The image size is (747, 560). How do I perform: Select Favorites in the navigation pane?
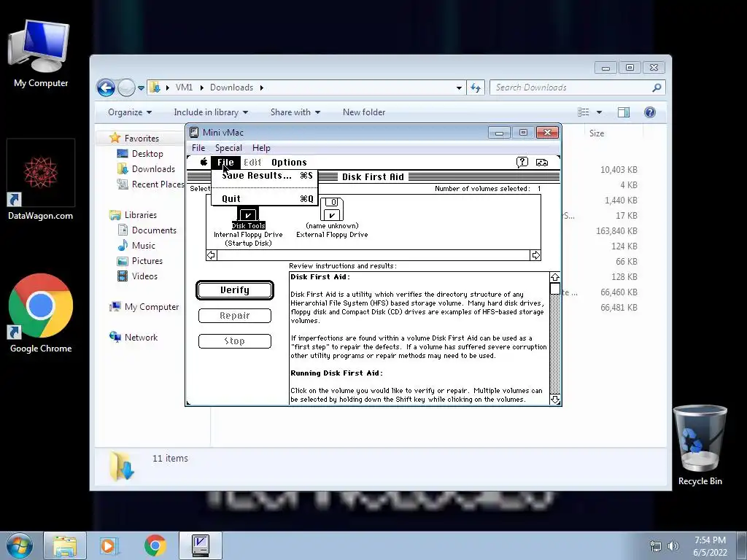point(142,138)
